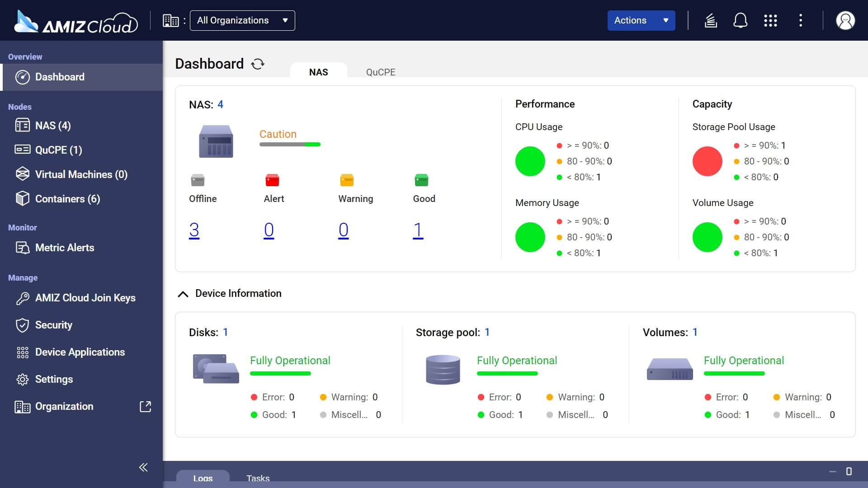The width and height of the screenshot is (868, 488).
Task: Click the Organization external link icon
Action: 145,406
